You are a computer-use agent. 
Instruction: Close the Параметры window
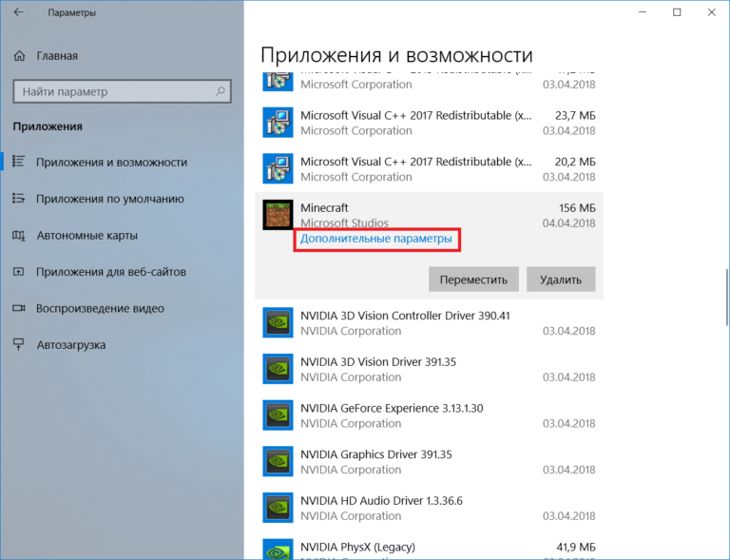coord(711,12)
